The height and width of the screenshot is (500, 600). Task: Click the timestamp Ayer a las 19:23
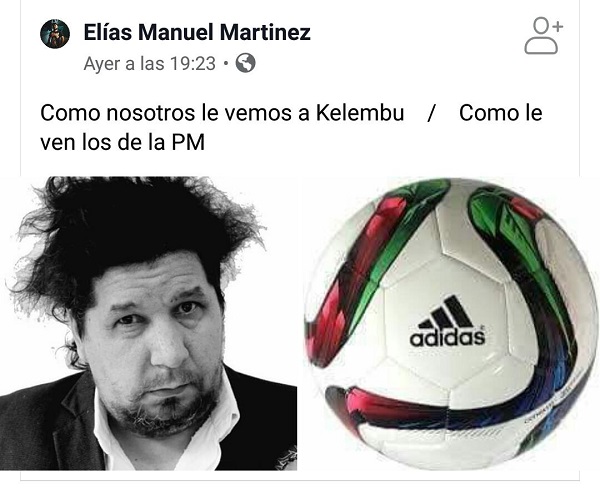pyautogui.click(x=150, y=64)
